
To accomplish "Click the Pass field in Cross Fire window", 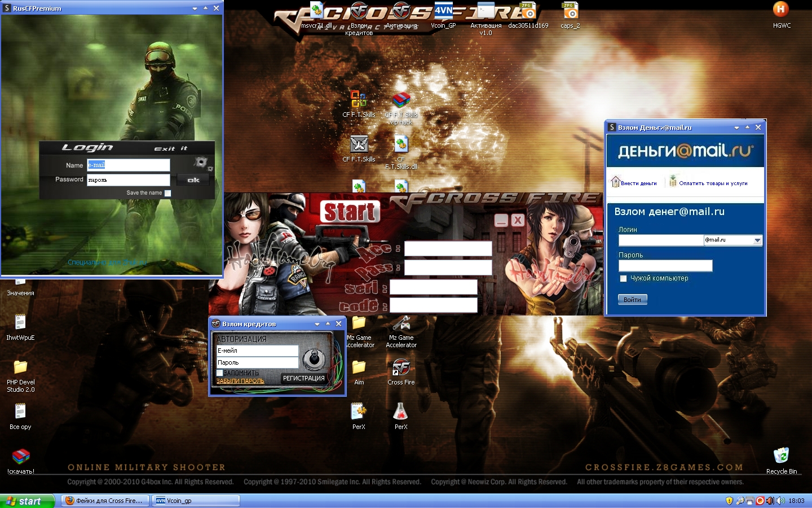I will [448, 268].
